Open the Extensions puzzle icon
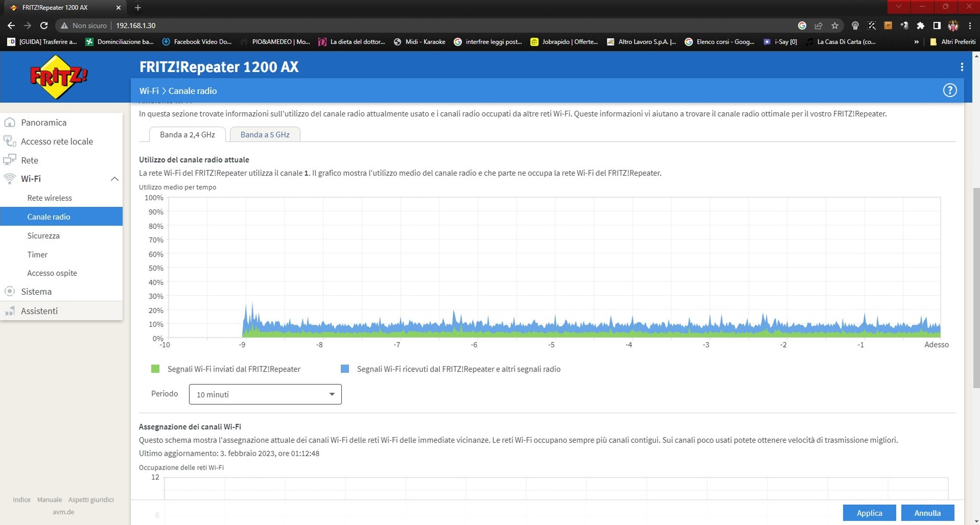980x525 pixels. [x=920, y=25]
